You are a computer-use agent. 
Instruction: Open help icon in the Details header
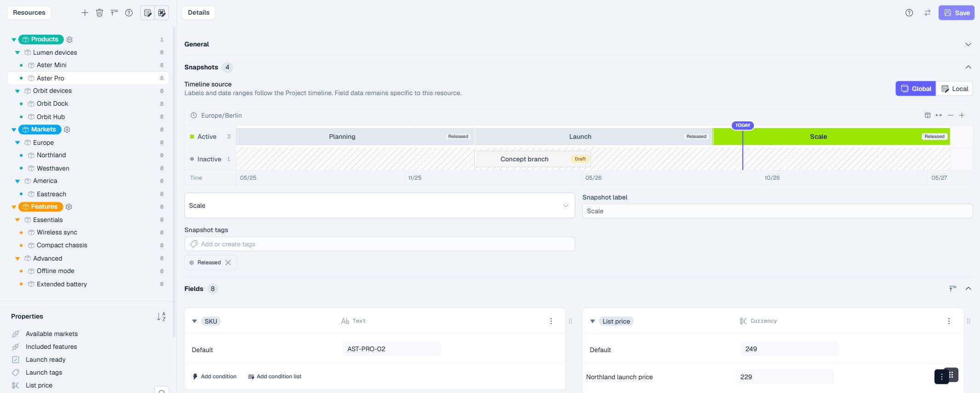click(x=909, y=13)
